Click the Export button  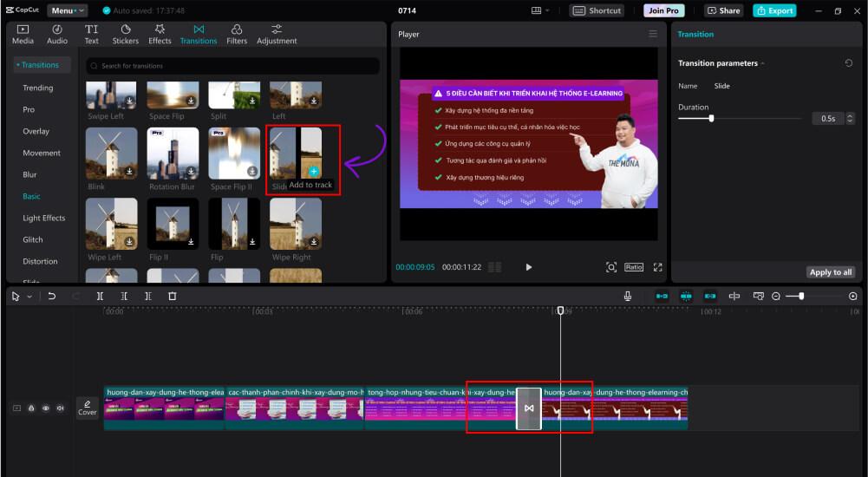(774, 10)
